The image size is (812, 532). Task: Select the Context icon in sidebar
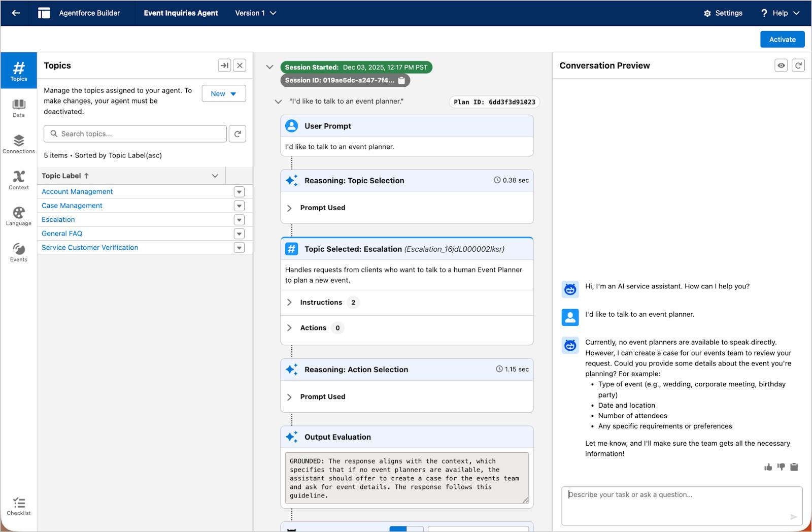(19, 180)
